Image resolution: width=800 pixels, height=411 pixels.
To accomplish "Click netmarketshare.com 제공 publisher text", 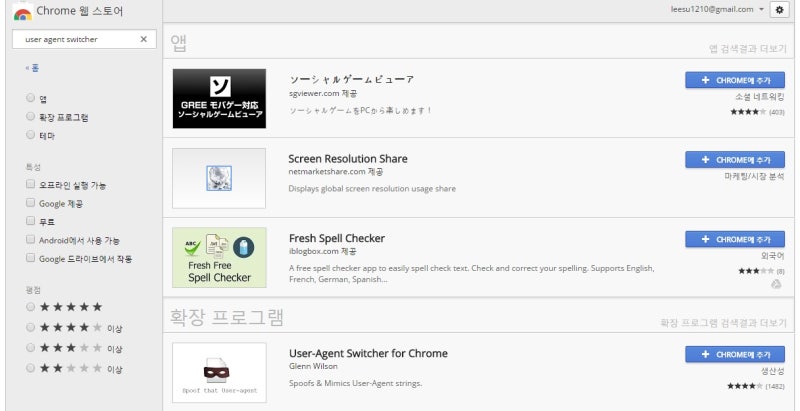I will click(336, 172).
